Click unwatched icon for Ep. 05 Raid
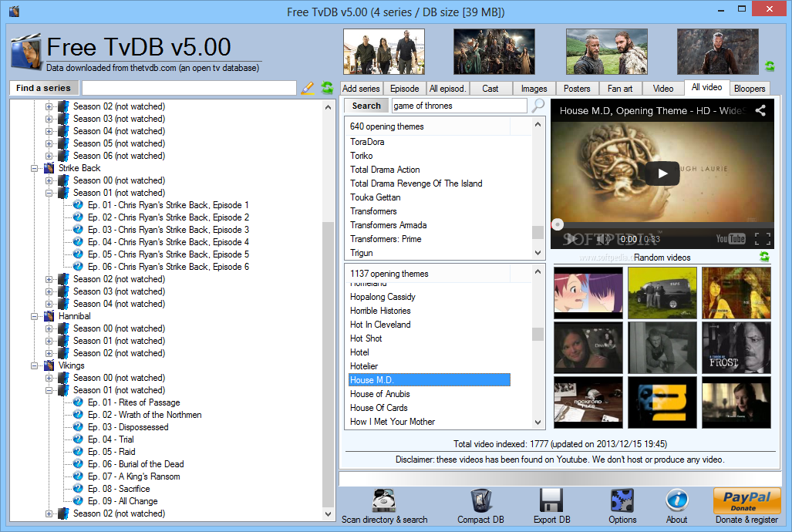Viewport: 792px width, 532px height. click(78, 451)
